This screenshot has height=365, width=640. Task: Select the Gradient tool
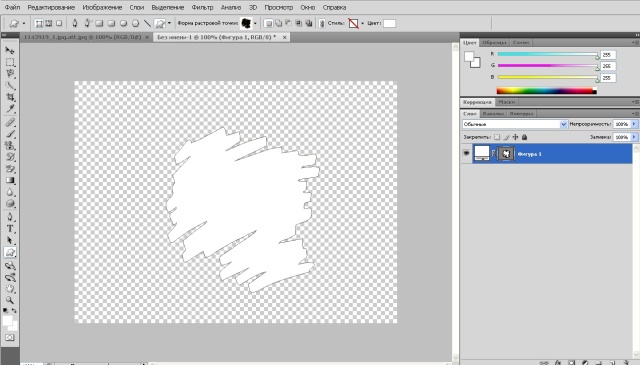(10, 180)
